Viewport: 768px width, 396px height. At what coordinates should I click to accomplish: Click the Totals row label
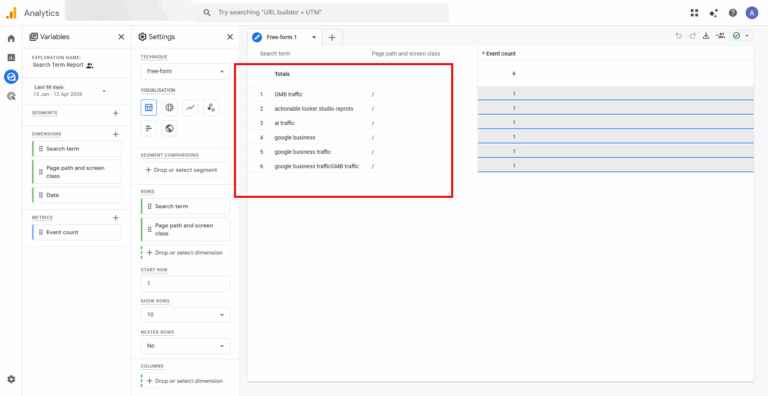coord(282,74)
